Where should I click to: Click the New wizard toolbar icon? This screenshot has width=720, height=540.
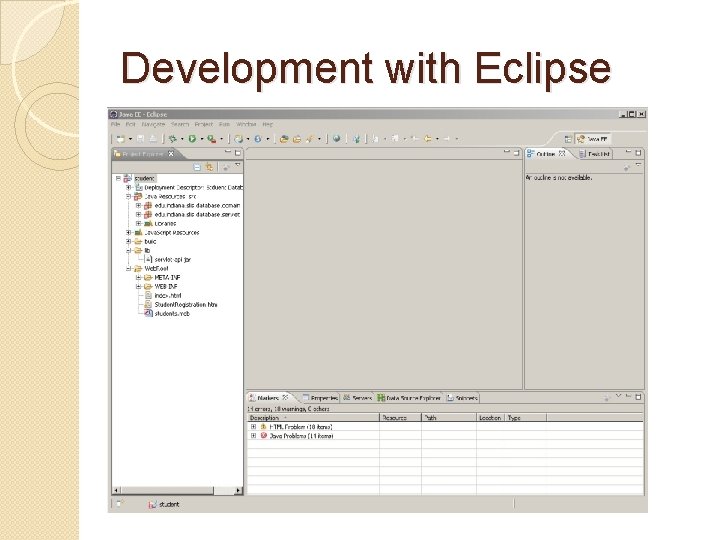pos(121,139)
